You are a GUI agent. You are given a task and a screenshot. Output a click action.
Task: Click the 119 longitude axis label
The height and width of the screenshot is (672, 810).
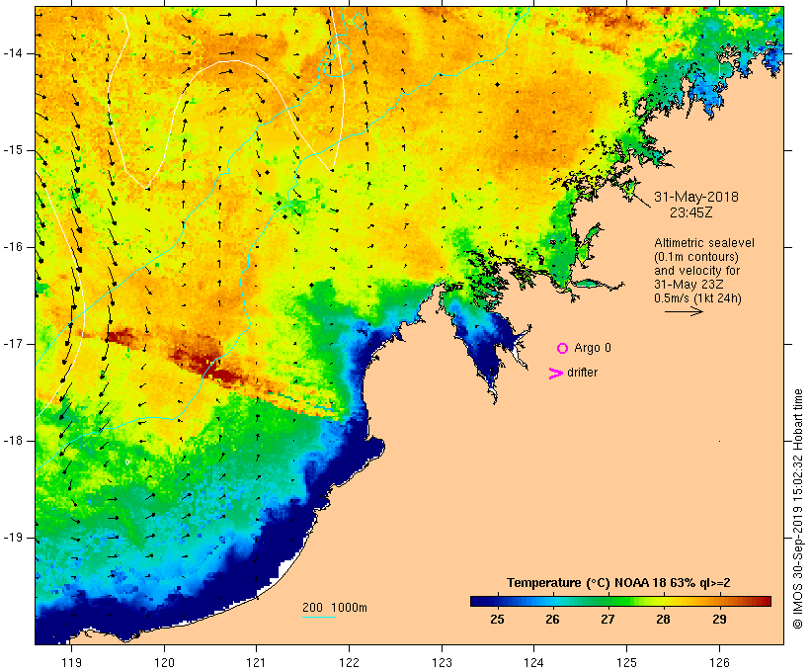[x=71, y=663]
